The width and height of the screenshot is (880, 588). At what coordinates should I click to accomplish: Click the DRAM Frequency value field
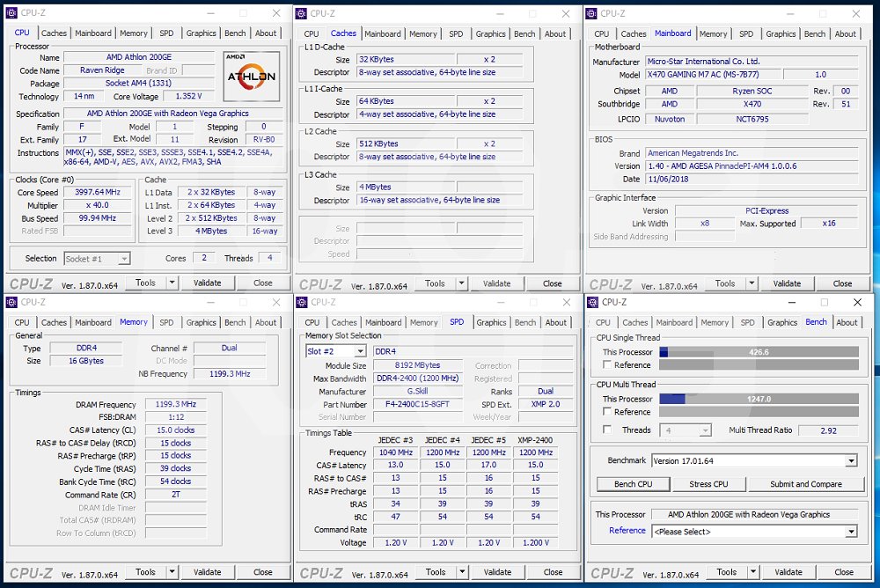pos(176,404)
